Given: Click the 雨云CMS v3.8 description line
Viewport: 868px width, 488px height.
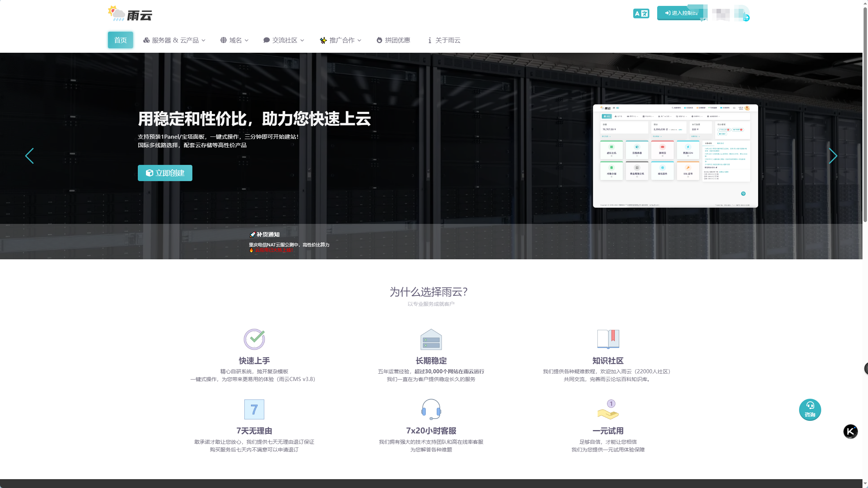Looking at the screenshot, I should [253, 379].
